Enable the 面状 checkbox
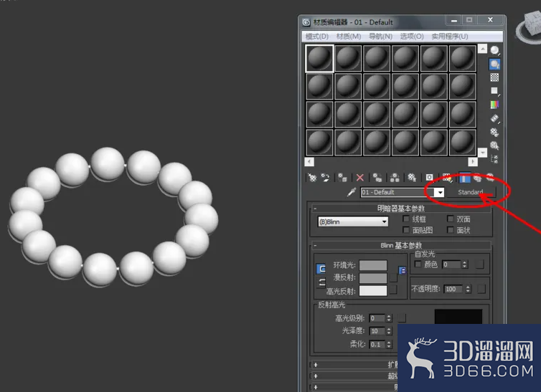 coord(451,230)
